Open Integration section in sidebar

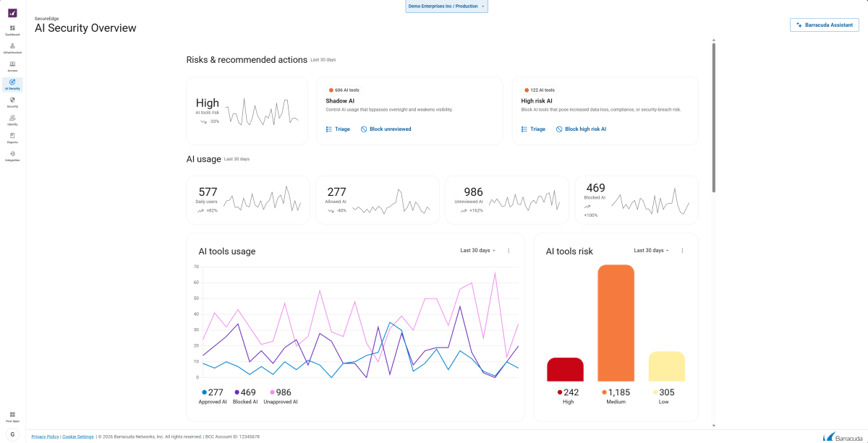(x=12, y=155)
